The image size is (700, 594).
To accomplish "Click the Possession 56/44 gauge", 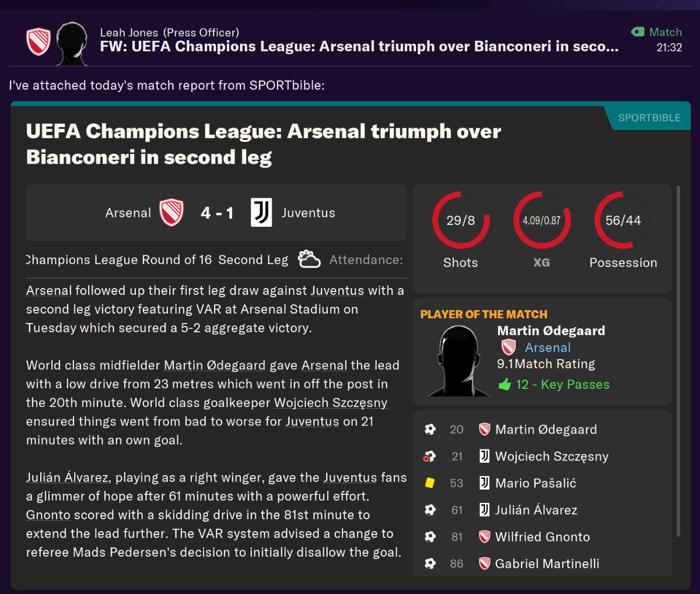I will click(x=623, y=220).
